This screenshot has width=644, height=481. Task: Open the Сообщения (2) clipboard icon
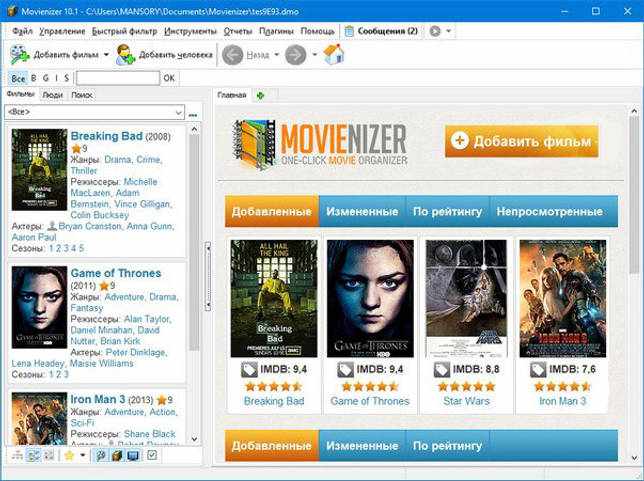[x=349, y=31]
